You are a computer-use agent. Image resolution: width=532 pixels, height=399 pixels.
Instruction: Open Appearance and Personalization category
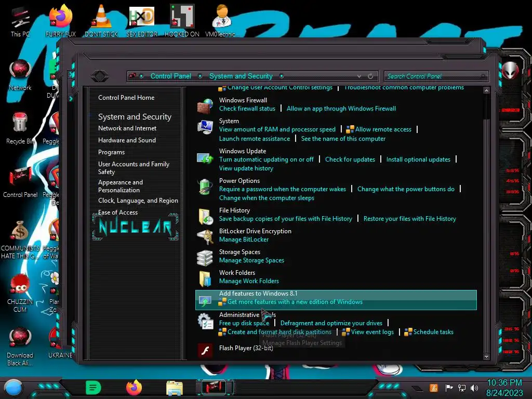pos(121,186)
